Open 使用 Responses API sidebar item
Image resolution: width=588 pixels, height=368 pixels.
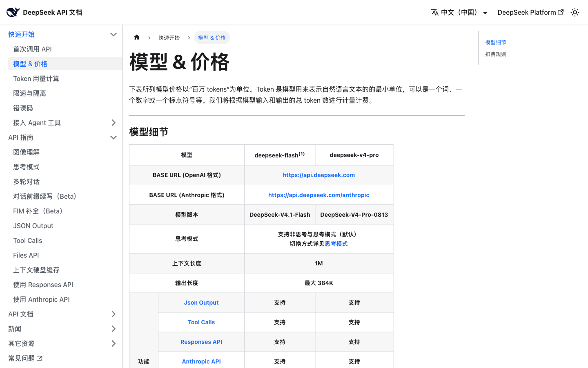coord(65,285)
